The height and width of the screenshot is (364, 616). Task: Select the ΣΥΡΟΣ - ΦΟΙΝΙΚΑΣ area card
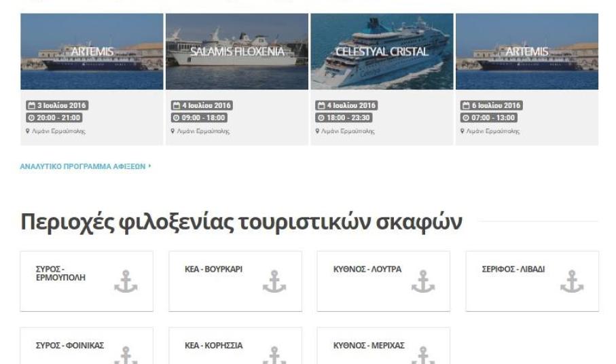86,346
